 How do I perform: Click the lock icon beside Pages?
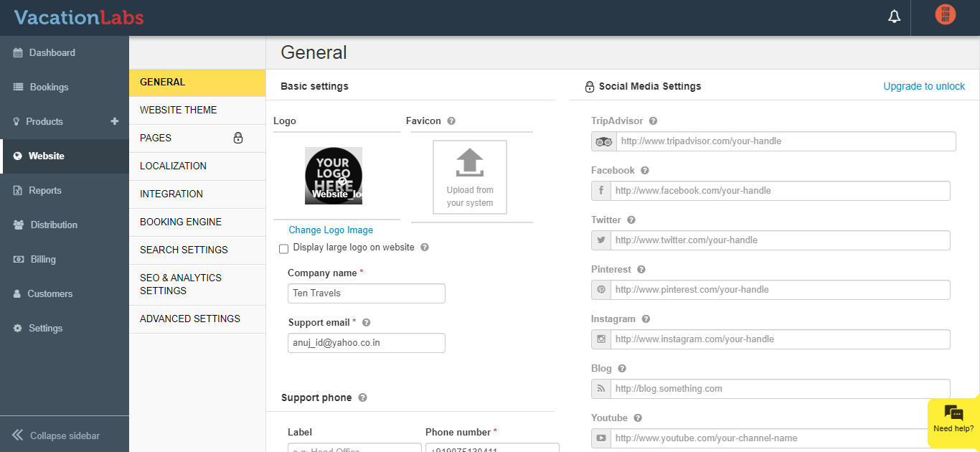[238, 138]
